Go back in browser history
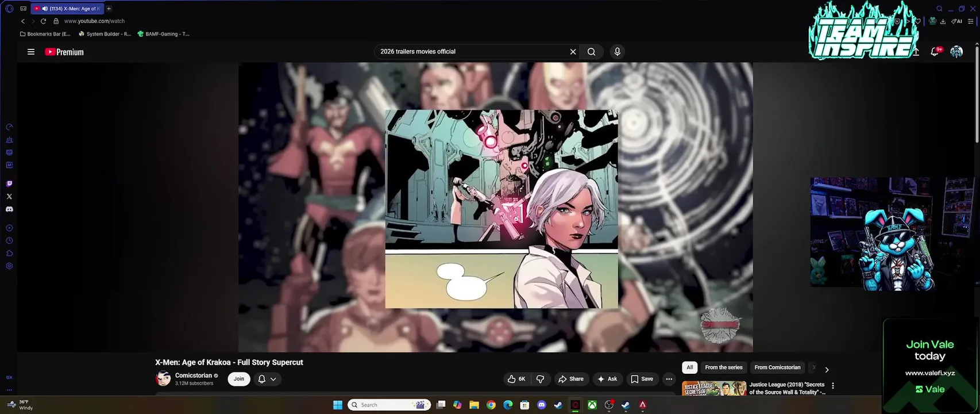This screenshot has width=980, height=414. [23, 21]
